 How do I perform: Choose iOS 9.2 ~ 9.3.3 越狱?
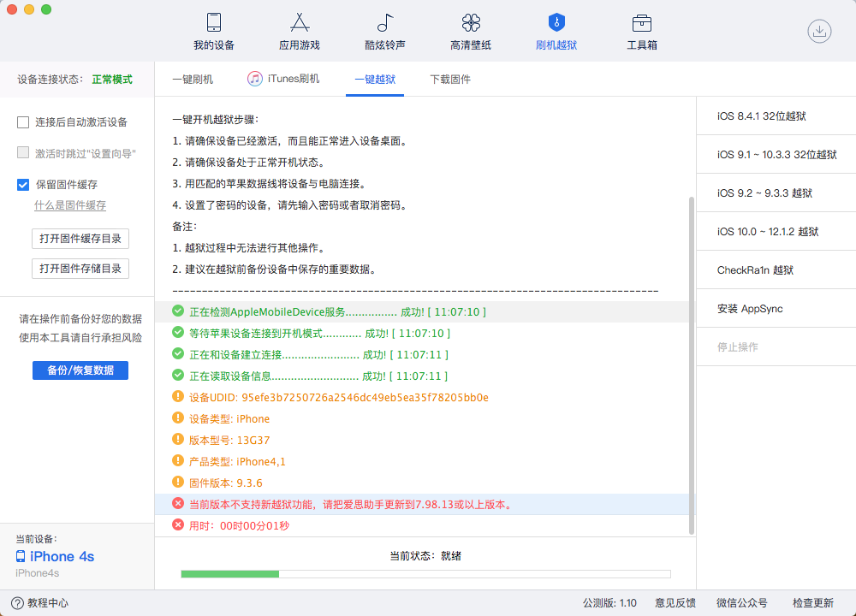tap(776, 193)
